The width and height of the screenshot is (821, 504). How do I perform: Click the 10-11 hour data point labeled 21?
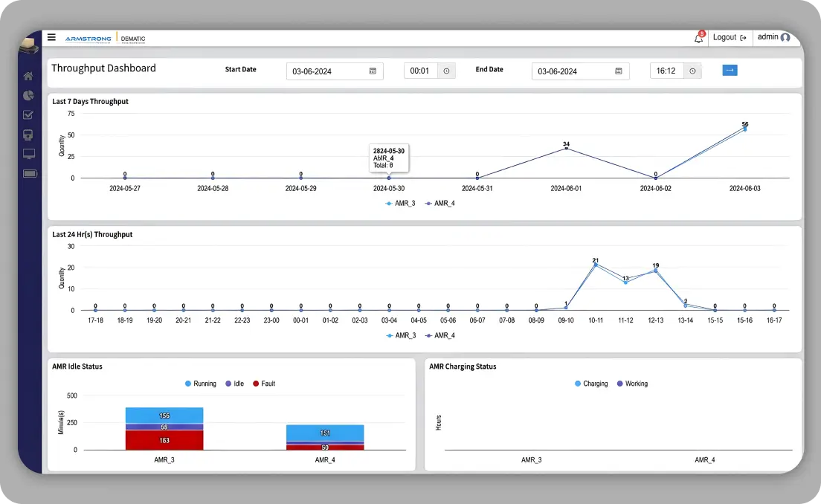(596, 265)
